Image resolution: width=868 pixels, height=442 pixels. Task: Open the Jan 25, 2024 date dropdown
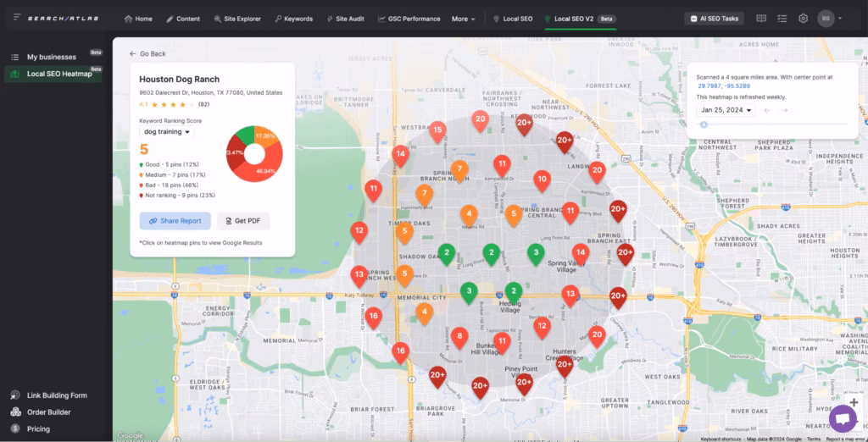point(726,110)
